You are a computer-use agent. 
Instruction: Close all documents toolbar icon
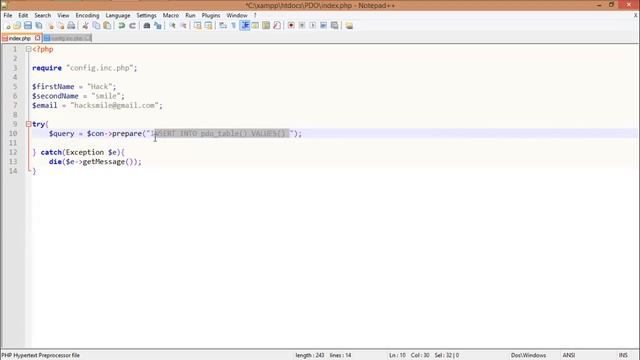point(61,26)
